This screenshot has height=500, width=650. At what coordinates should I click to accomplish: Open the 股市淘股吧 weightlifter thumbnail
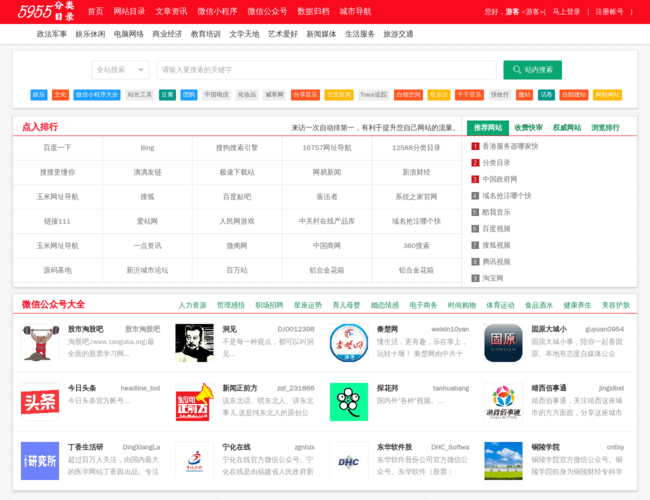(x=40, y=343)
